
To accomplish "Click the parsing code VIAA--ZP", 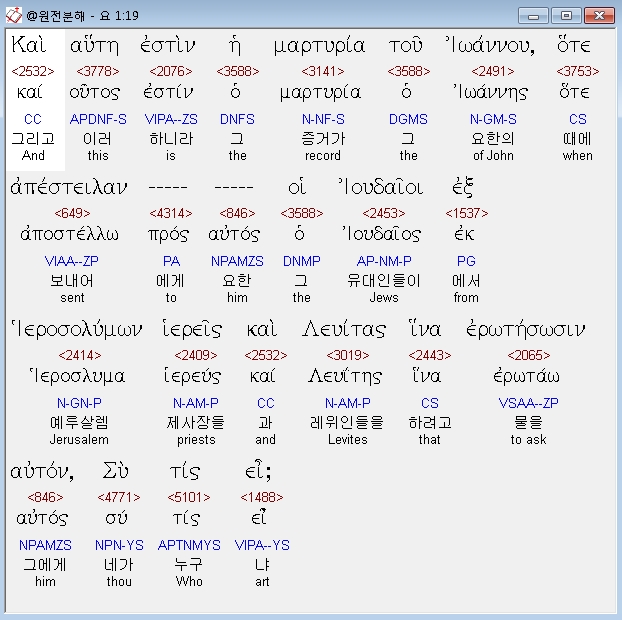I will [x=72, y=261].
